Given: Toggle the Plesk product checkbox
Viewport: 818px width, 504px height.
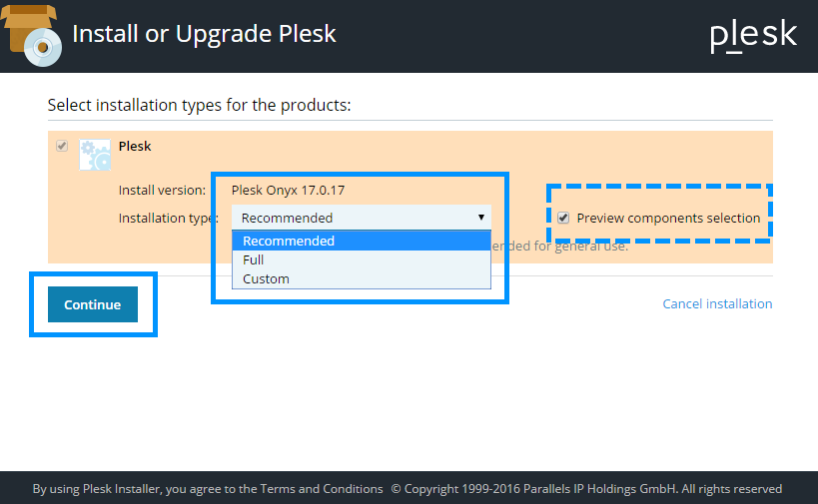Looking at the screenshot, I should (62, 146).
